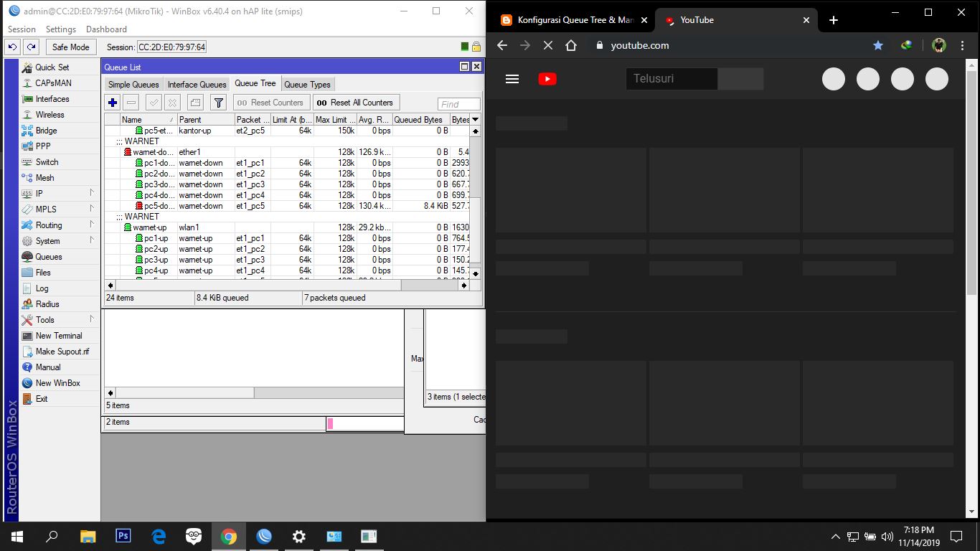Select the warnet-up wlan1 queue row
The width and height of the screenshot is (980, 551).
[287, 227]
